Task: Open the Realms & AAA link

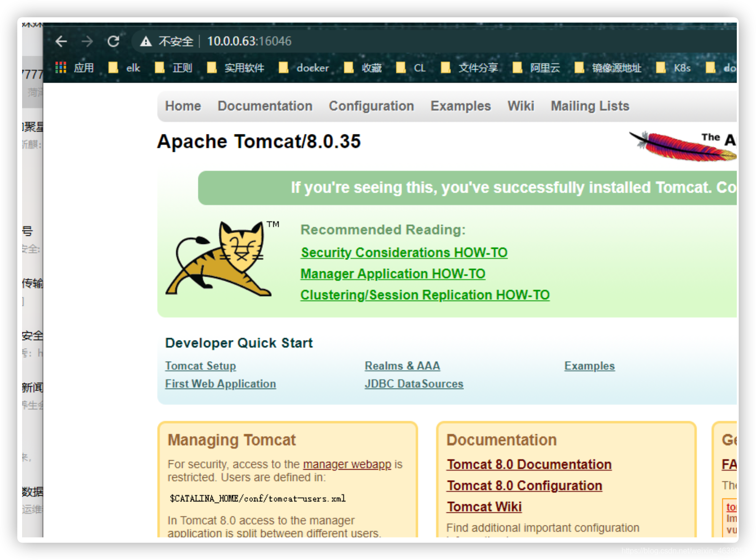Action: click(402, 366)
